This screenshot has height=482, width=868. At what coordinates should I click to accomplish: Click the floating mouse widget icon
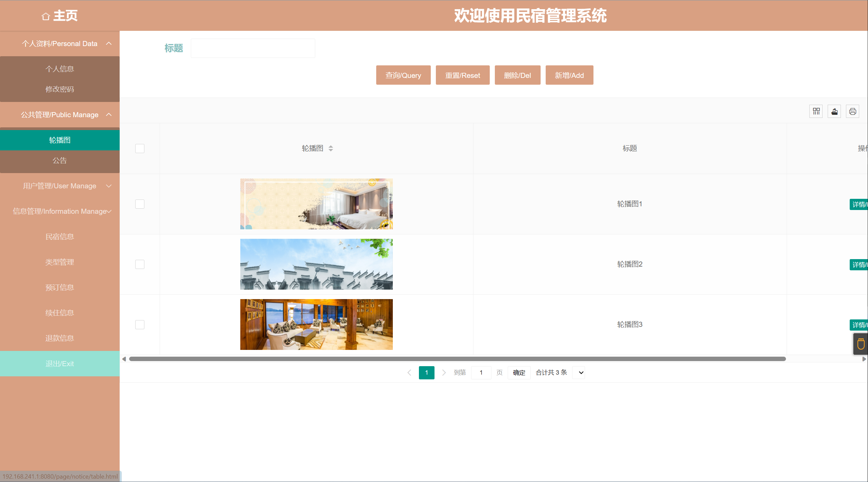coord(861,344)
